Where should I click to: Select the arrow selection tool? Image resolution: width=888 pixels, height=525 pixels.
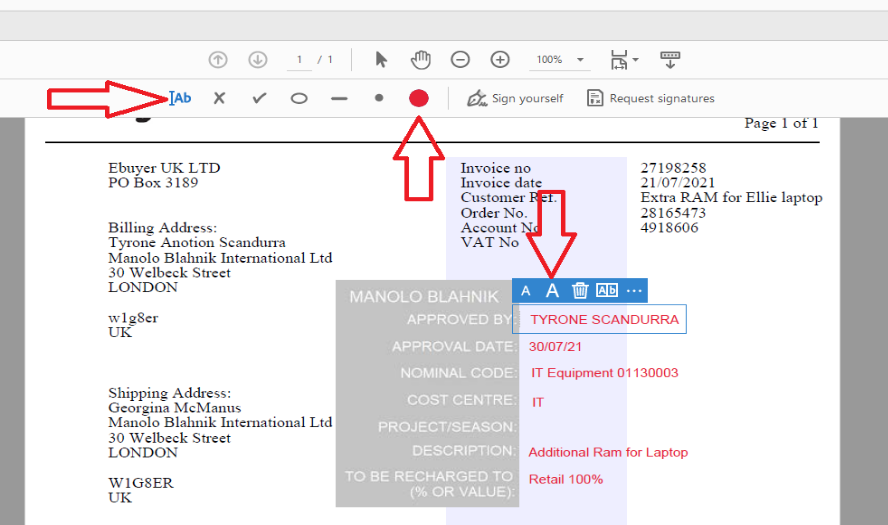(381, 59)
